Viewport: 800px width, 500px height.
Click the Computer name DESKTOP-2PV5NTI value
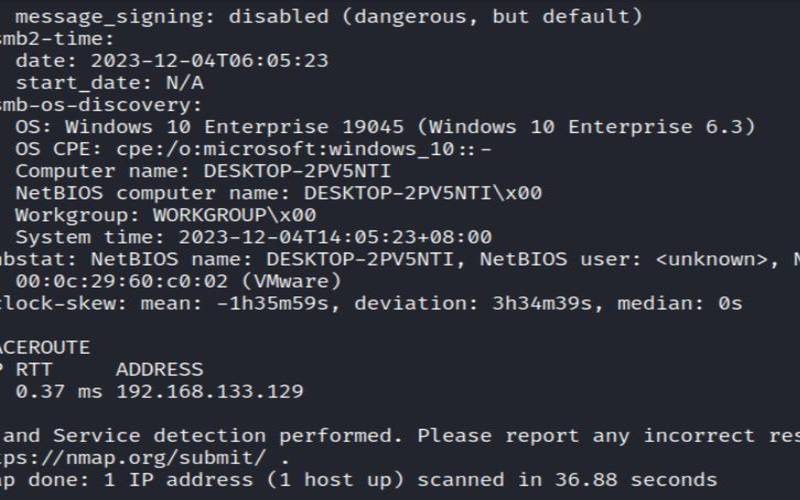(297, 171)
